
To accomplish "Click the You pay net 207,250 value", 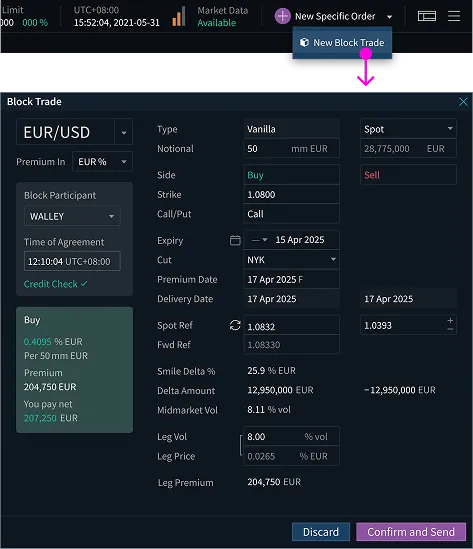I will [x=40, y=418].
